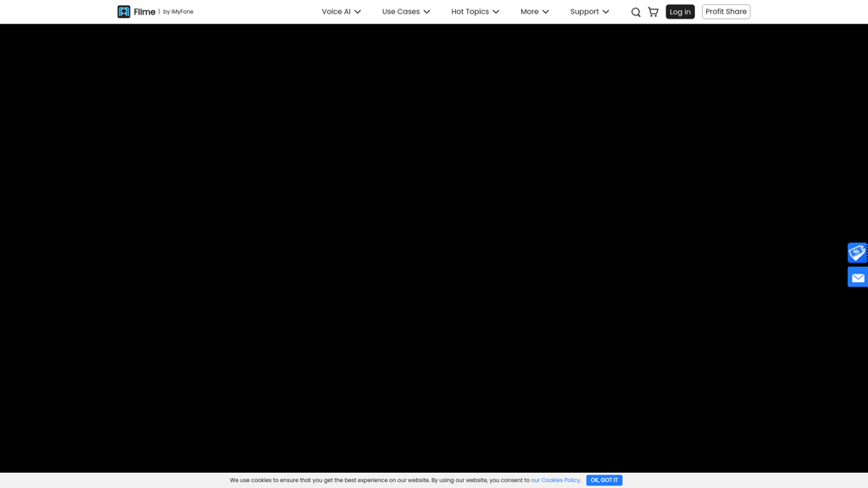This screenshot has width=868, height=488.
Task: Open the Support menu label
Action: [x=585, y=12]
